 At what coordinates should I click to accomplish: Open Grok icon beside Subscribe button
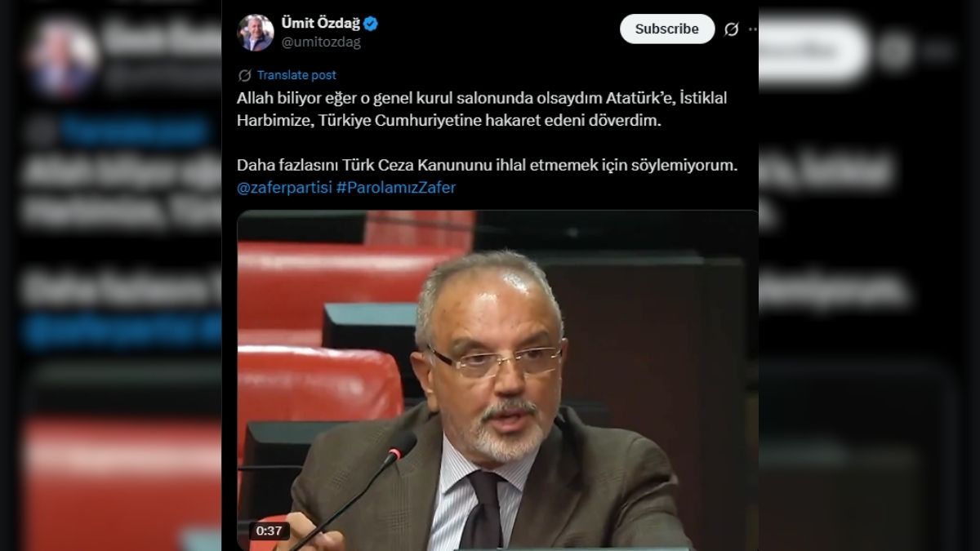732,29
